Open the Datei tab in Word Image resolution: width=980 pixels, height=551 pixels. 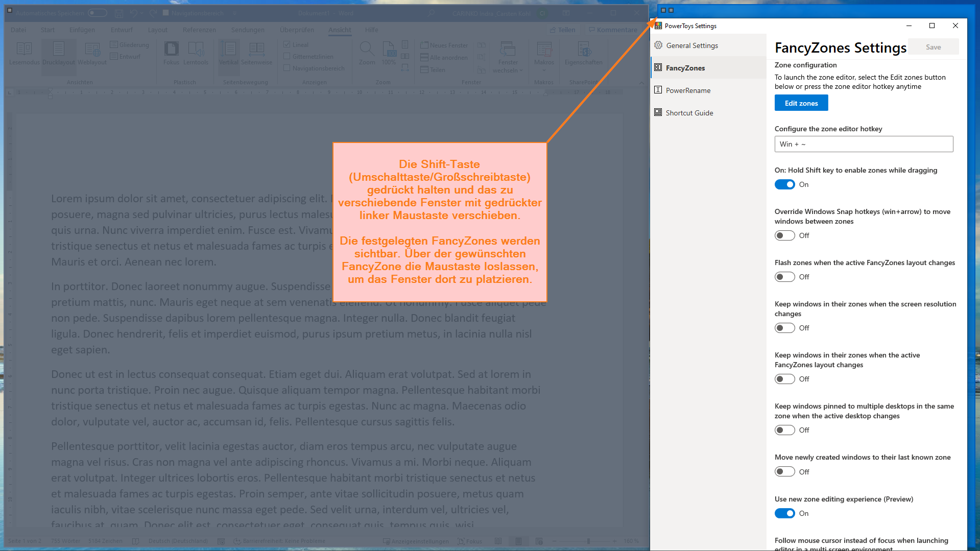pos(18,30)
